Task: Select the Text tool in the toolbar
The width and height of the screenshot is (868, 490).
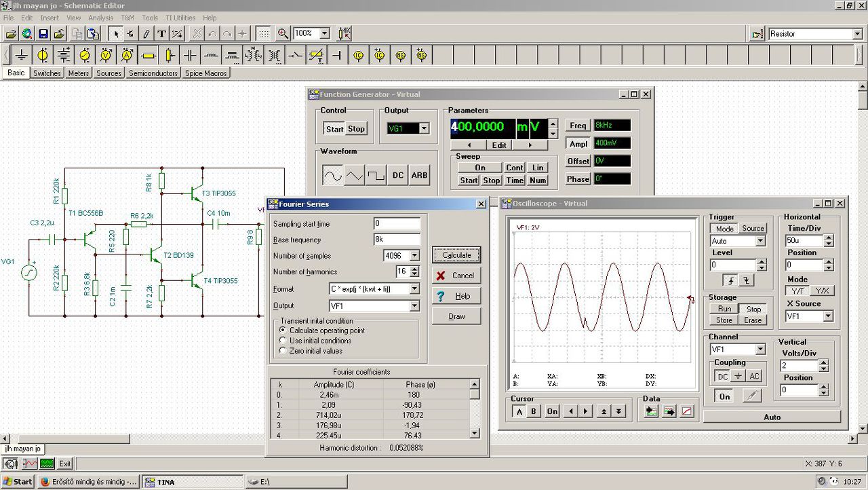Action: (161, 33)
